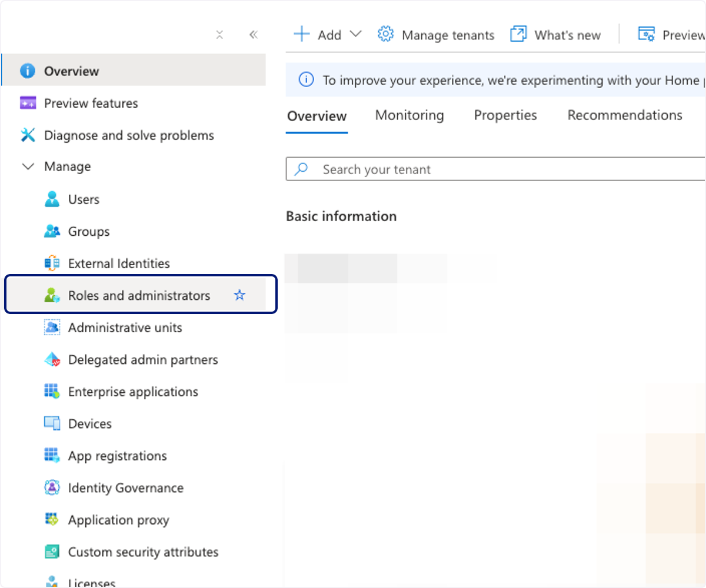706x588 pixels.
Task: Collapse the Manage section chevron
Action: click(x=28, y=167)
